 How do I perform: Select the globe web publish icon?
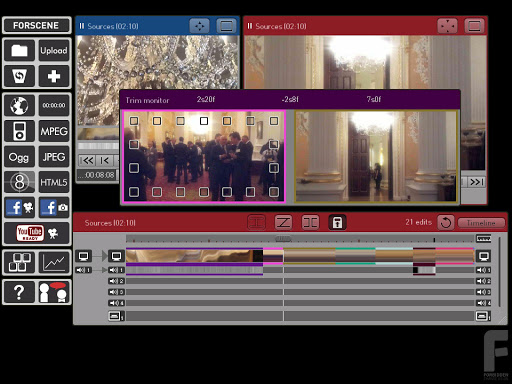(19, 105)
